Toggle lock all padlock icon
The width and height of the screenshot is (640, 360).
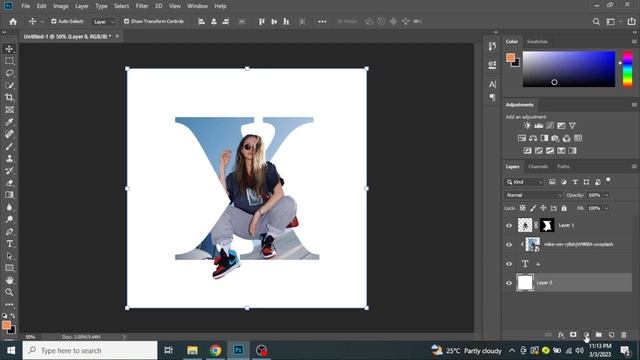[564, 208]
